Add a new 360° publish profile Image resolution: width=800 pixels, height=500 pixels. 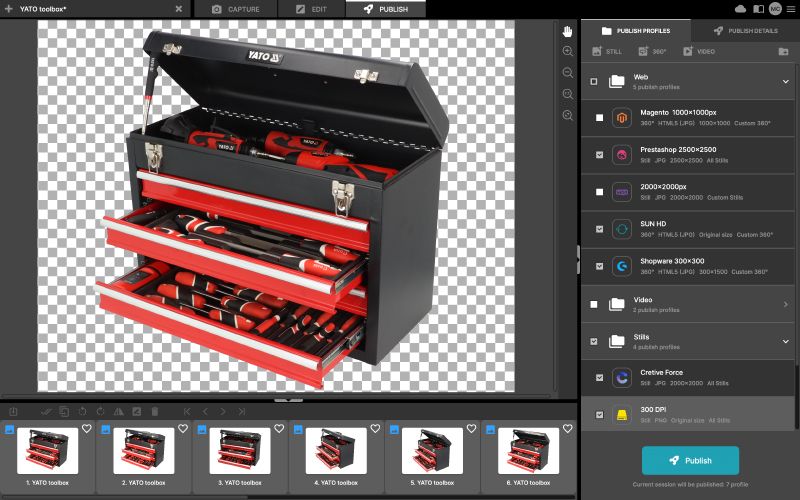pos(649,51)
